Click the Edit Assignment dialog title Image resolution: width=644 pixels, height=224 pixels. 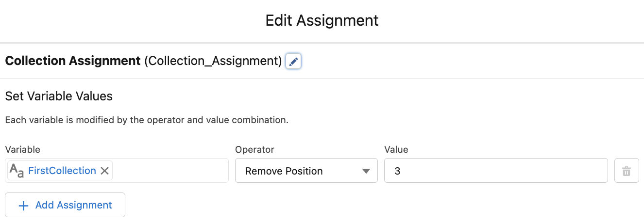point(322,20)
